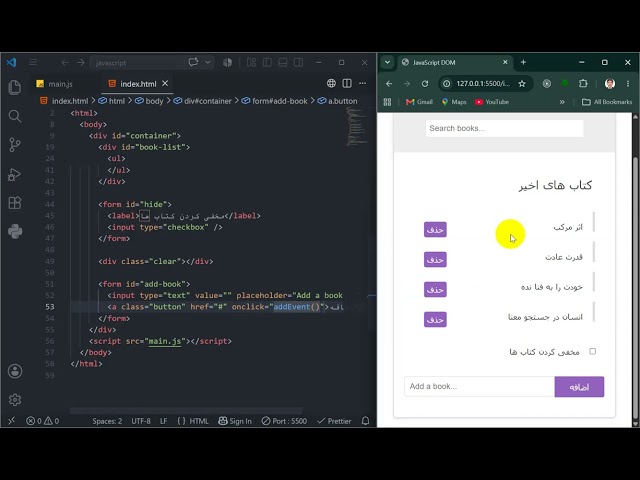The height and width of the screenshot is (480, 640).
Task: Change indentation via Spaces: 2
Action: click(107, 421)
